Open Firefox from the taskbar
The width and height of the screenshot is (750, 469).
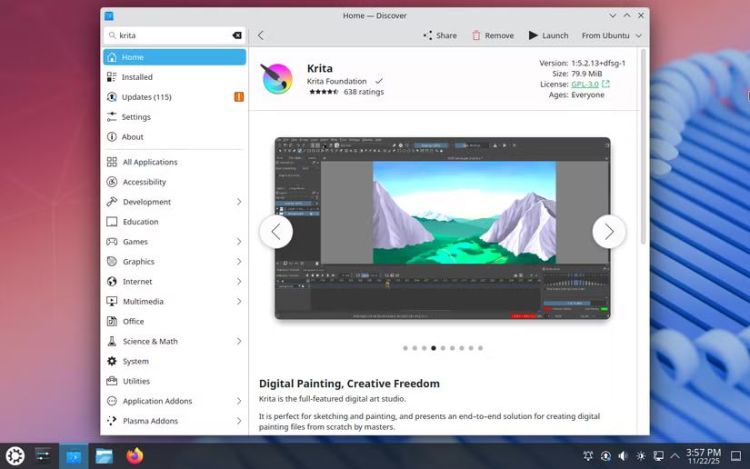[135, 456]
